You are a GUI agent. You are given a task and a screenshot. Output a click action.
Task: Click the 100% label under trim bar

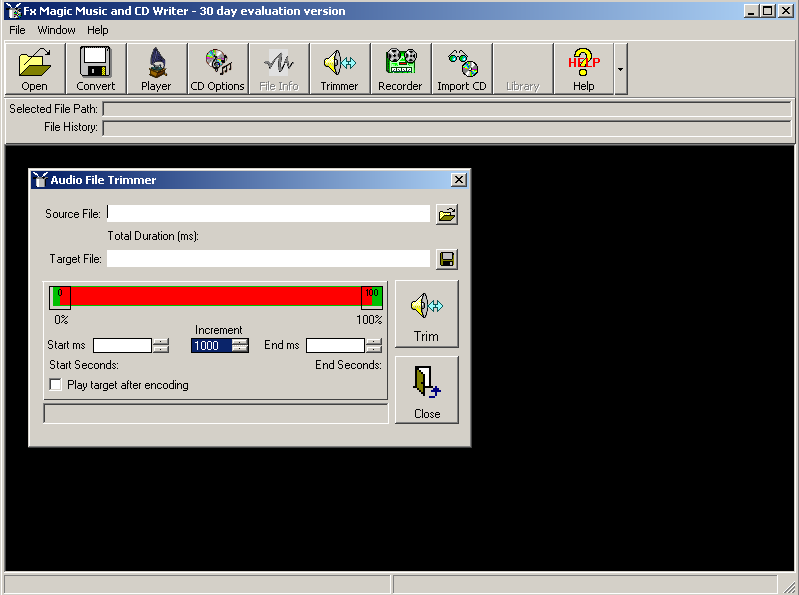coord(369,319)
